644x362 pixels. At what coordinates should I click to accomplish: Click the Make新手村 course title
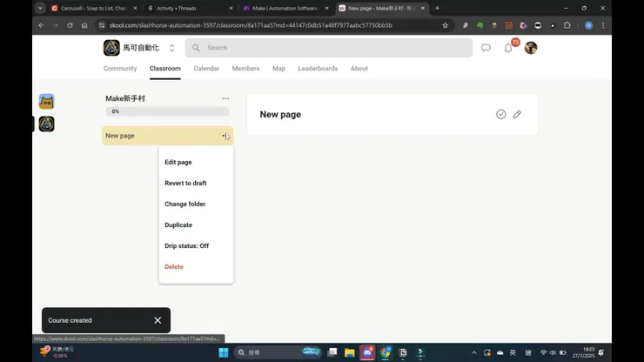125,98
